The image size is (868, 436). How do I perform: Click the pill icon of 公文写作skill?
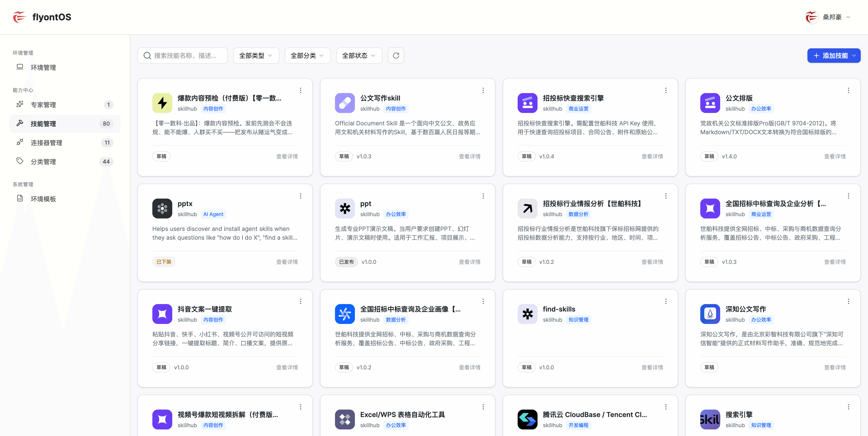[x=345, y=103]
